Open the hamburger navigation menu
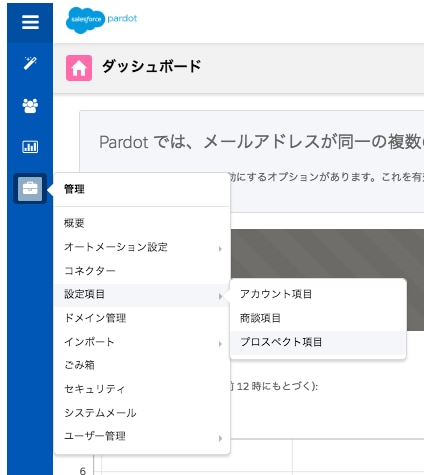The image size is (424, 475). 30,22
